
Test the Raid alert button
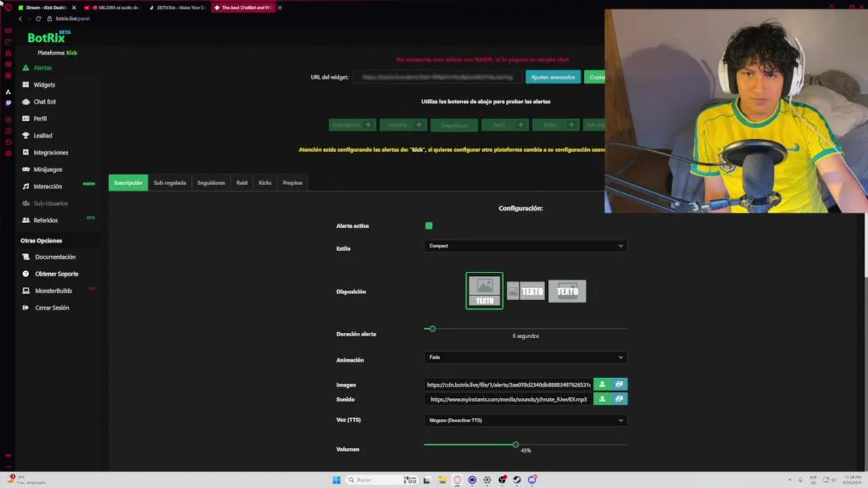pyautogui.click(x=505, y=125)
